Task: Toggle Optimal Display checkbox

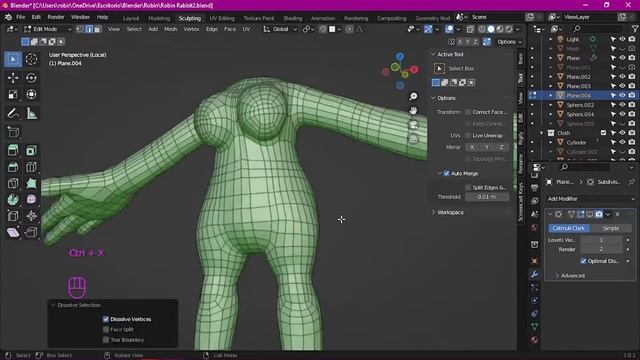Action: tap(583, 261)
